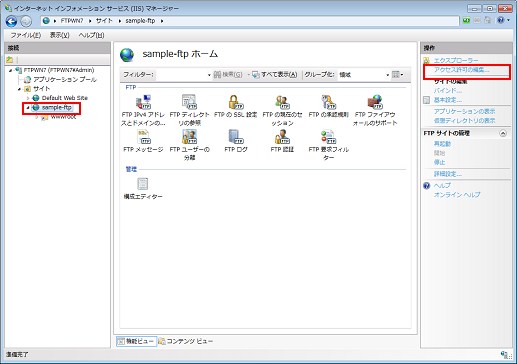Click the Restart link for FTP site

[x=442, y=144]
